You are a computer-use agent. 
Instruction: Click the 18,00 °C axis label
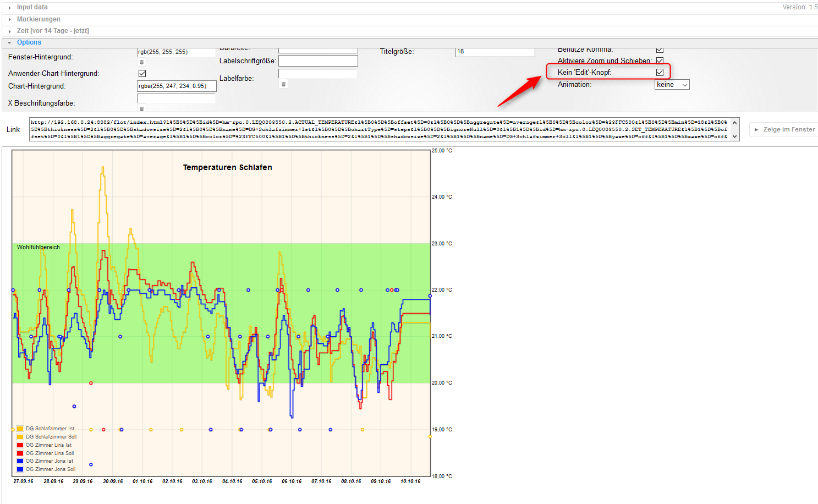(442, 476)
